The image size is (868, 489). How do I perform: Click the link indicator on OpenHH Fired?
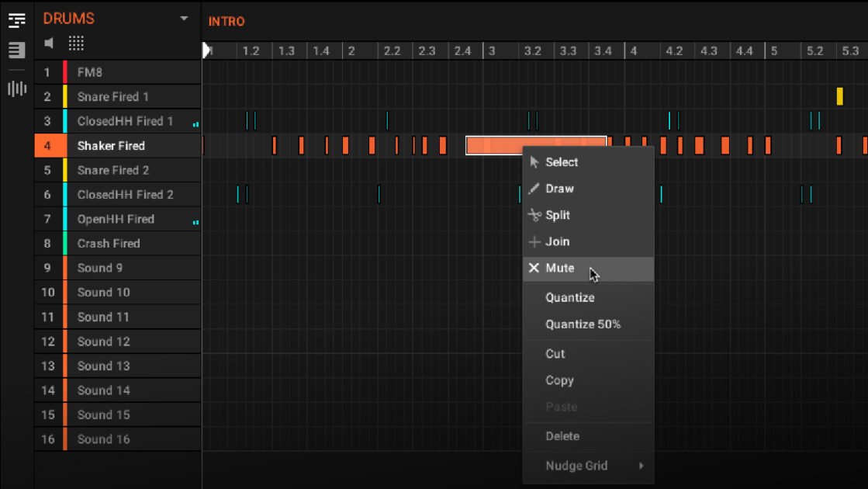(x=195, y=223)
